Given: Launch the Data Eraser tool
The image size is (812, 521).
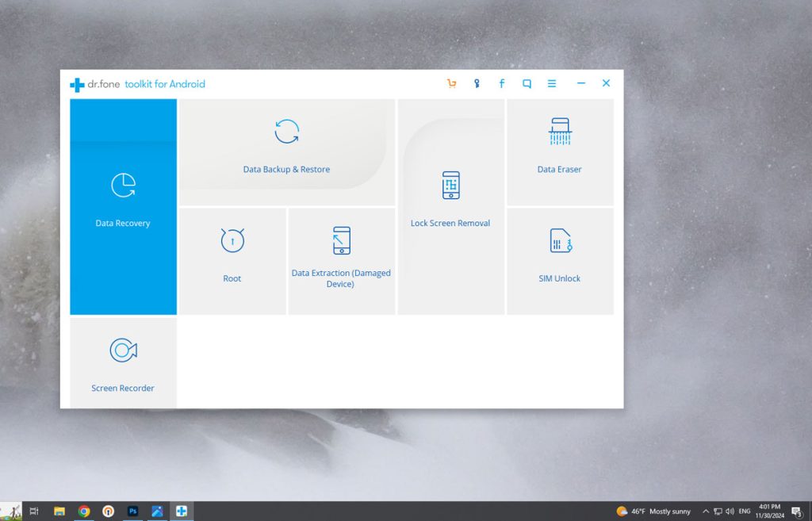Looking at the screenshot, I should pyautogui.click(x=560, y=151).
